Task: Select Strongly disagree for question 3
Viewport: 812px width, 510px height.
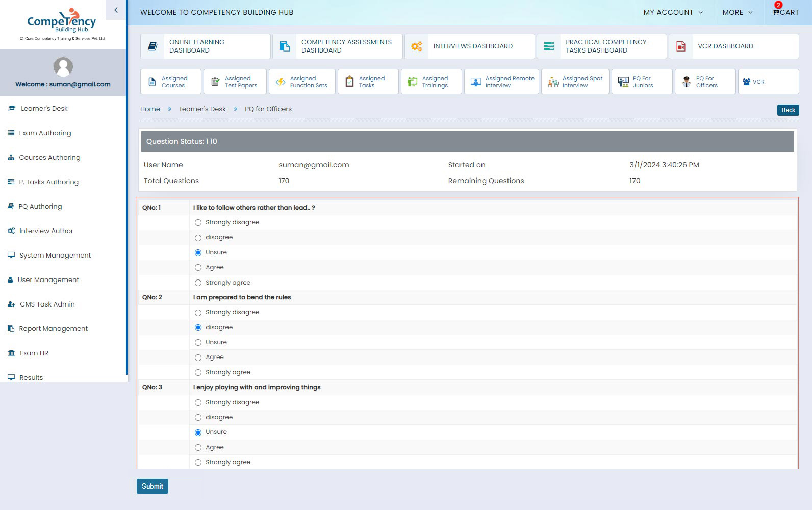Action: (x=198, y=403)
